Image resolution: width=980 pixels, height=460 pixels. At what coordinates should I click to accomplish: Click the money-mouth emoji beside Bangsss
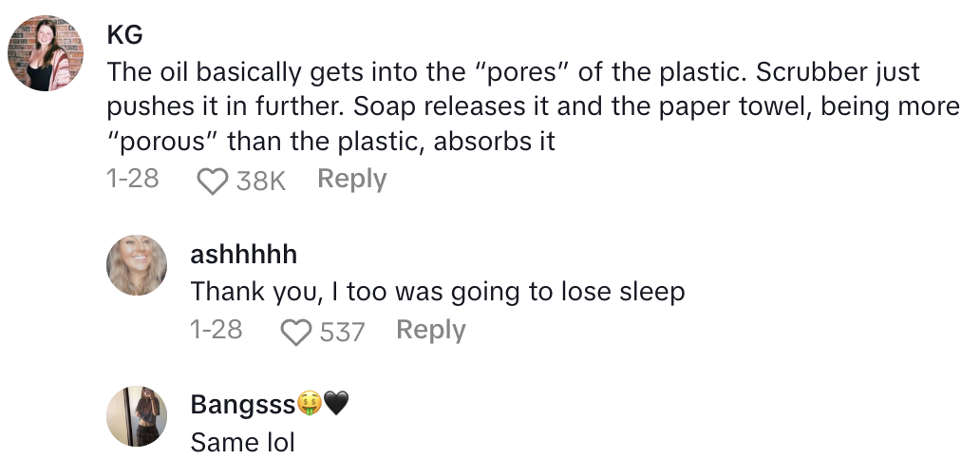310,405
